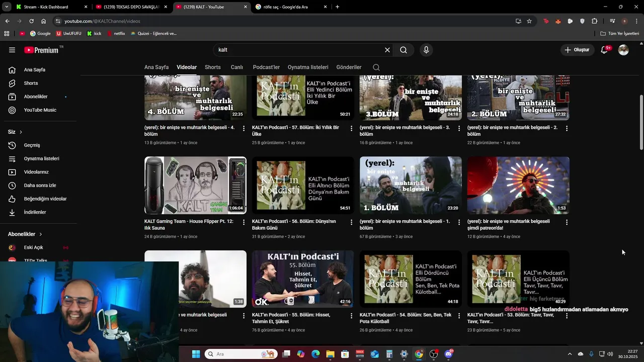This screenshot has width=644, height=362.
Task: Open account avatar menu
Action: pyautogui.click(x=623, y=50)
